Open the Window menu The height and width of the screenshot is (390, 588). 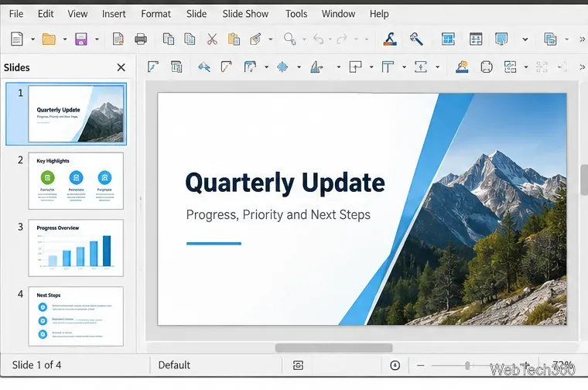(x=338, y=14)
